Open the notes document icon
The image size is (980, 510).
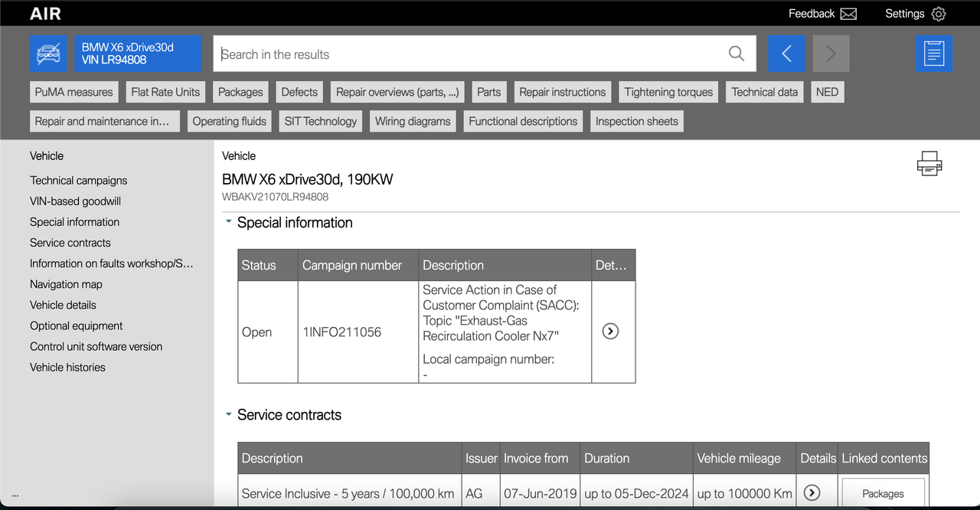click(934, 54)
